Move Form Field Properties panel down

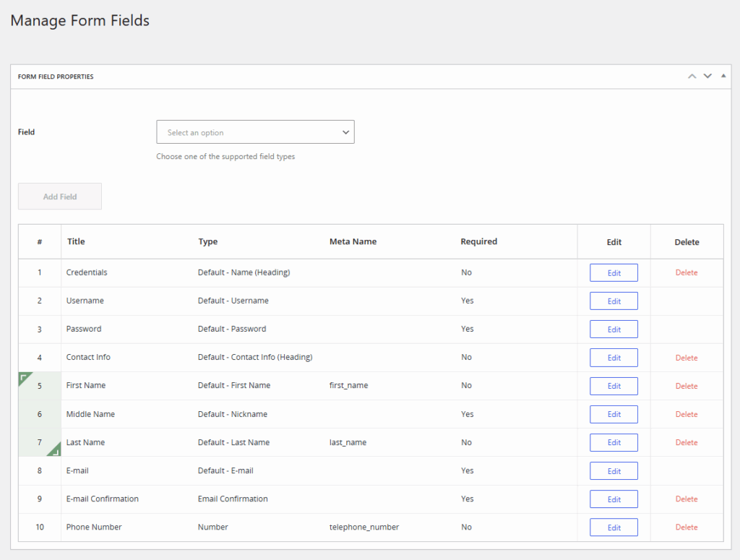[x=707, y=76]
